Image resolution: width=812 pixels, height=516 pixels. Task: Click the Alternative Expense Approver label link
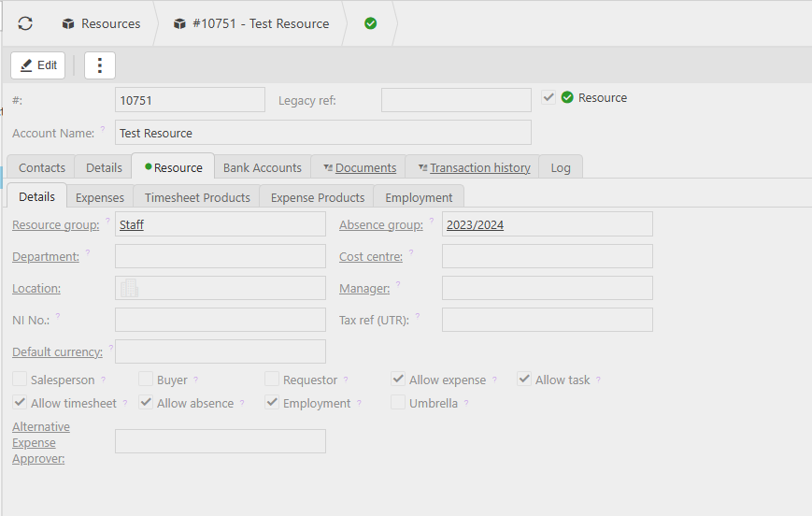[x=41, y=442]
